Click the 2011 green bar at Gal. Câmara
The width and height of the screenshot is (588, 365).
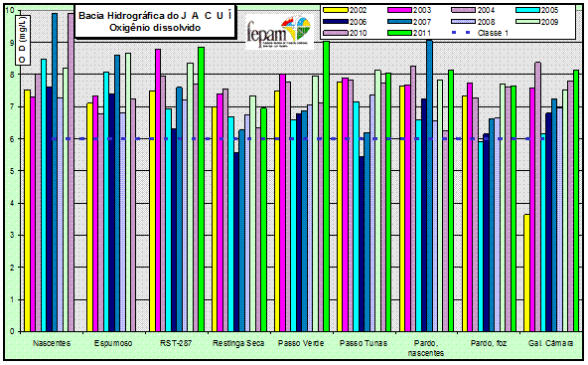click(x=576, y=201)
